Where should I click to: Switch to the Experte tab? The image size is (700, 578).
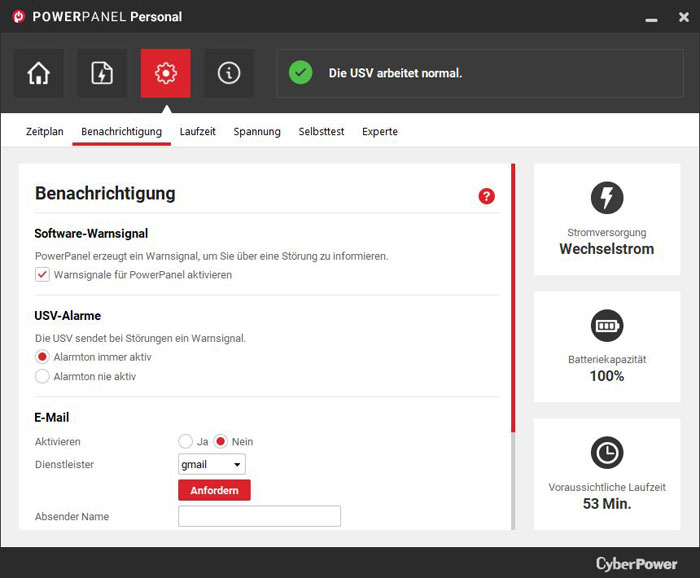click(x=380, y=132)
